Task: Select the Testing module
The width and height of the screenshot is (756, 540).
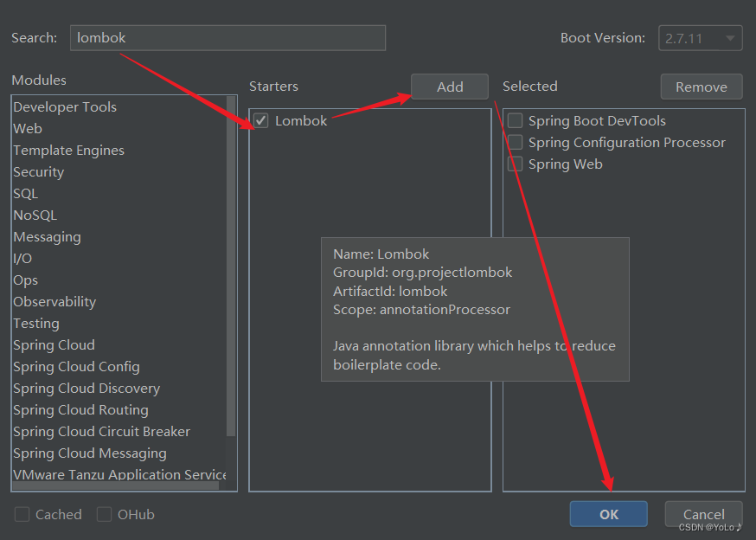Action: pos(119,324)
